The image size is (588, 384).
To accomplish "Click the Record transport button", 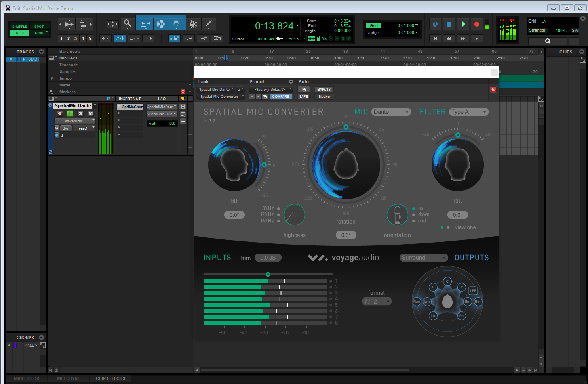I will coord(477,24).
